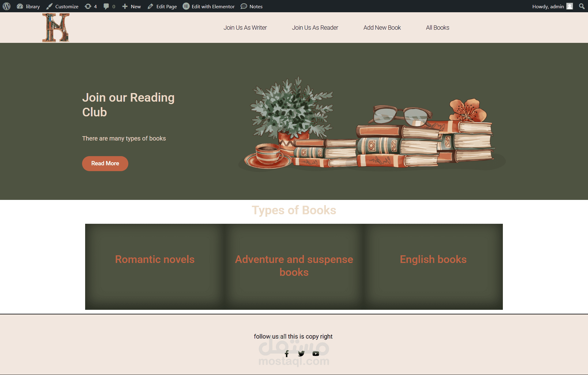Click the Facebook social icon

[x=286, y=353]
